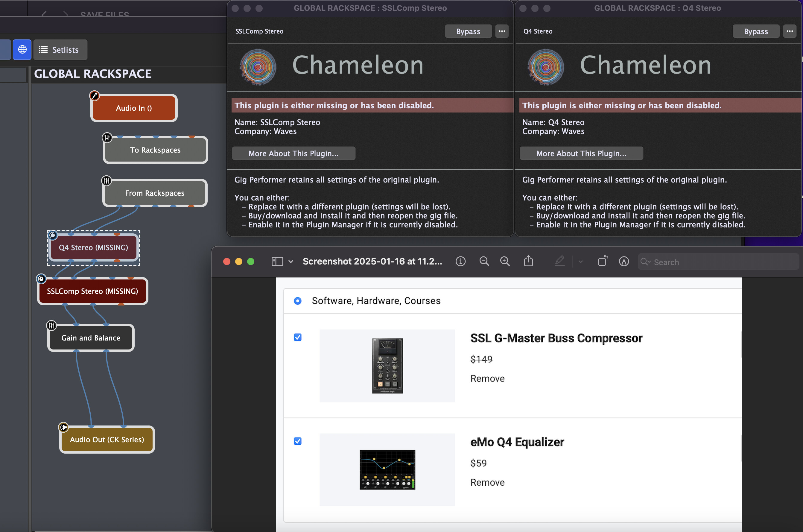Screen dimensions: 803x532
Task: Zoom in using Preview magnifier icon
Action: click(x=505, y=262)
